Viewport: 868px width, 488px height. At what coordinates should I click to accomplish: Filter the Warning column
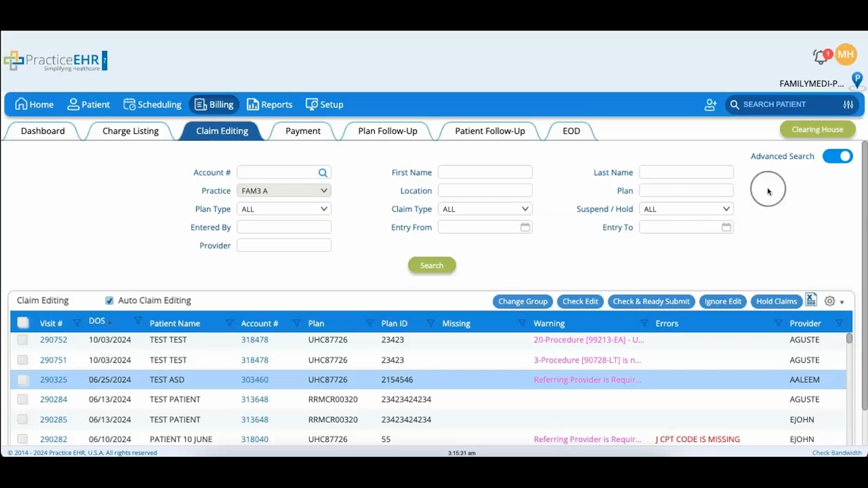coord(644,323)
